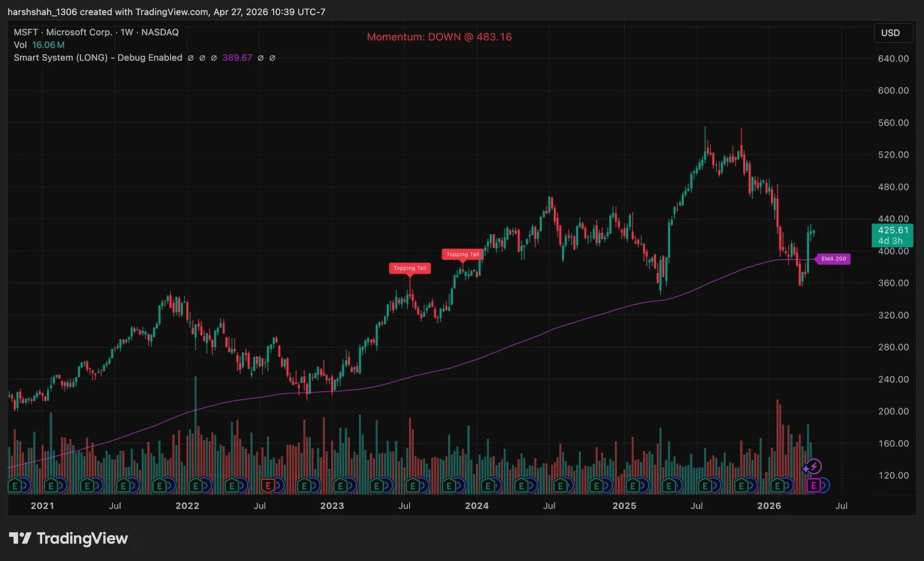
Task: Click the 425.61 current price label
Action: pos(894,236)
